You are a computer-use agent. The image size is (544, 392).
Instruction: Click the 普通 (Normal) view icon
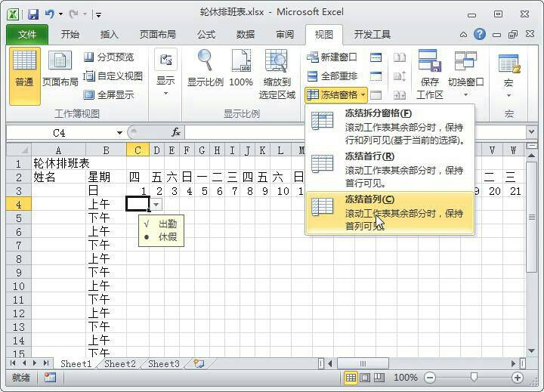(x=24, y=68)
